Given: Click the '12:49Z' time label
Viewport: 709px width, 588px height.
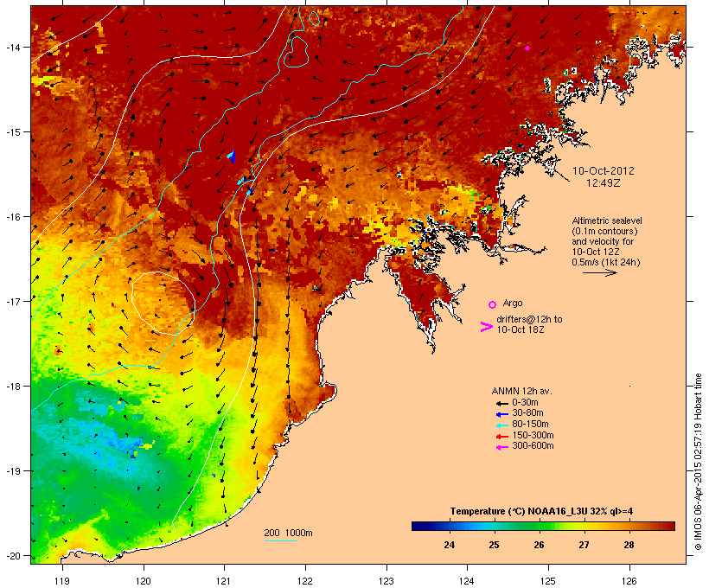Looking at the screenshot, I should tap(604, 183).
